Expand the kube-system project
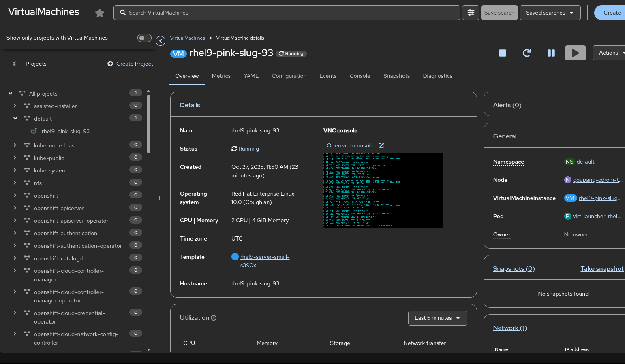The height and width of the screenshot is (364, 625). click(x=15, y=170)
